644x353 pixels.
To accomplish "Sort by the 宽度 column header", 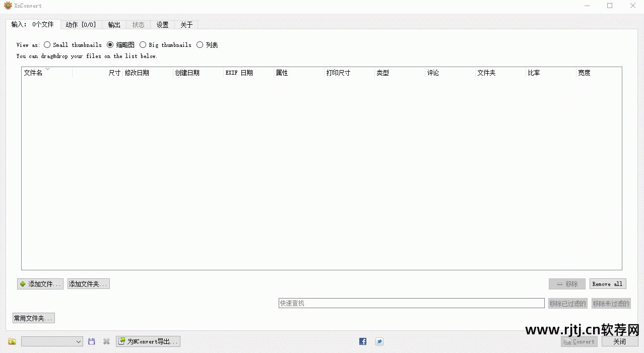I will pyautogui.click(x=599, y=73).
